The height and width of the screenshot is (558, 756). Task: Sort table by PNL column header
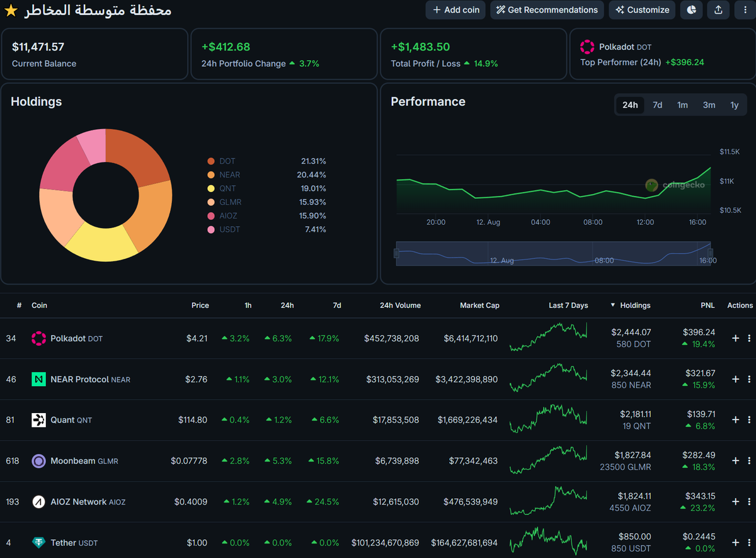pos(707,305)
